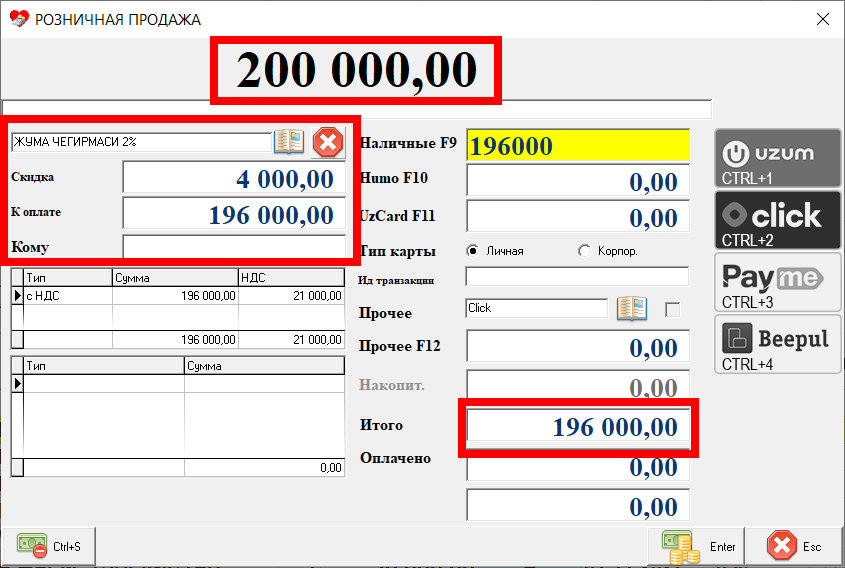The width and height of the screenshot is (845, 568).
Task: Confirm payment with the Enter button
Action: tap(696, 546)
